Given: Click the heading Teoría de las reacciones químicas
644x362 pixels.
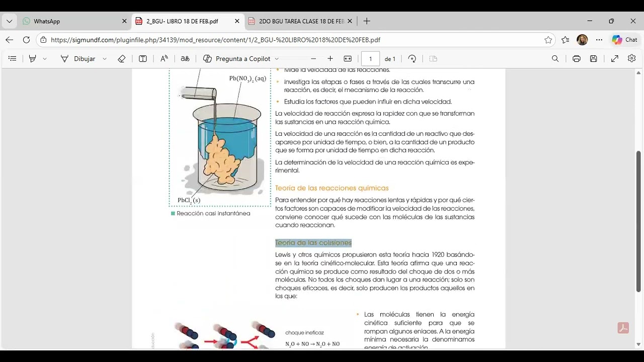Looking at the screenshot, I should pos(332,188).
